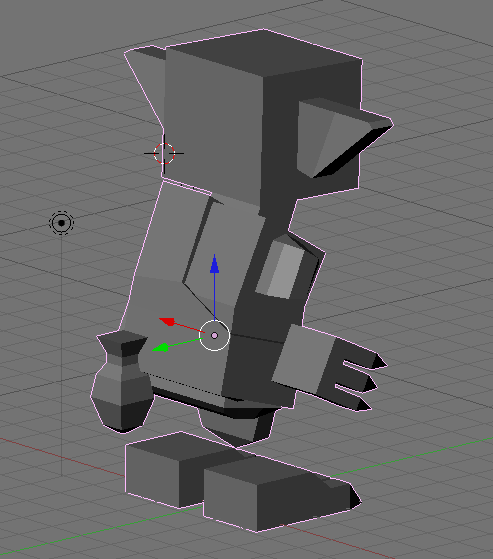
Task: Click the red X-axis line on the grid
Action: [62, 457]
